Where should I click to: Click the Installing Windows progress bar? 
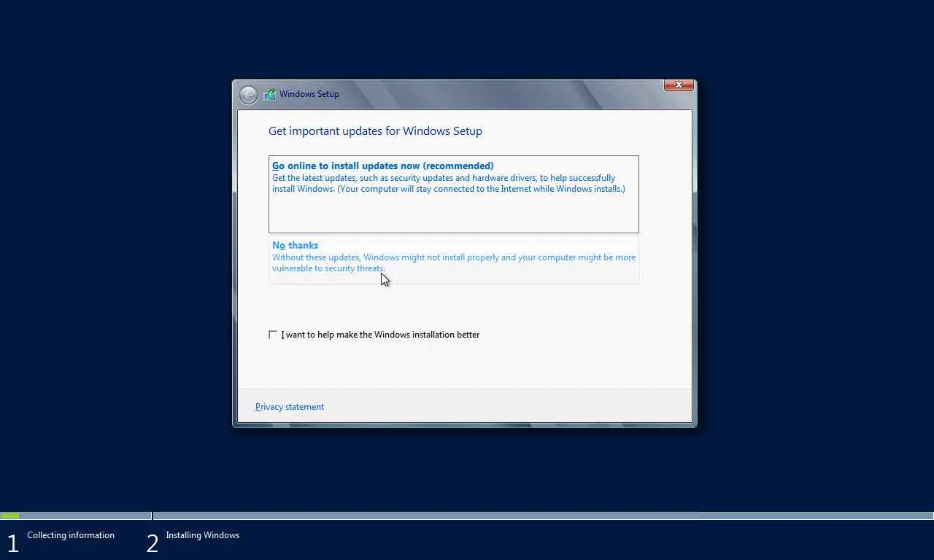(x=543, y=516)
